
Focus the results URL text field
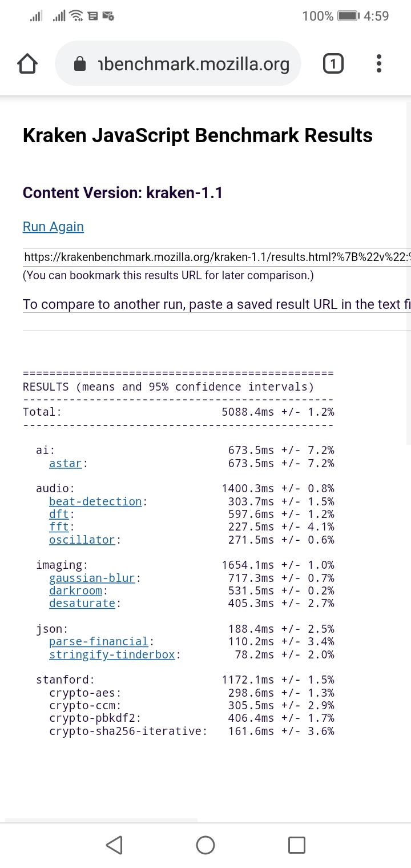pyautogui.click(x=217, y=257)
